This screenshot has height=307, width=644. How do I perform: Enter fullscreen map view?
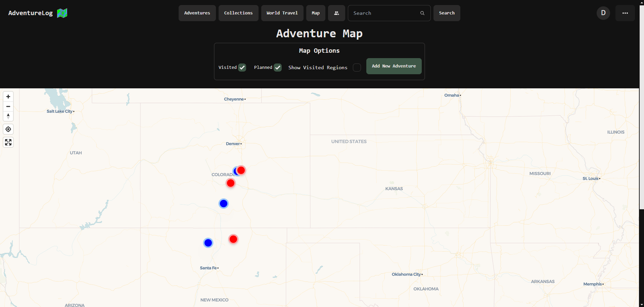pyautogui.click(x=8, y=142)
